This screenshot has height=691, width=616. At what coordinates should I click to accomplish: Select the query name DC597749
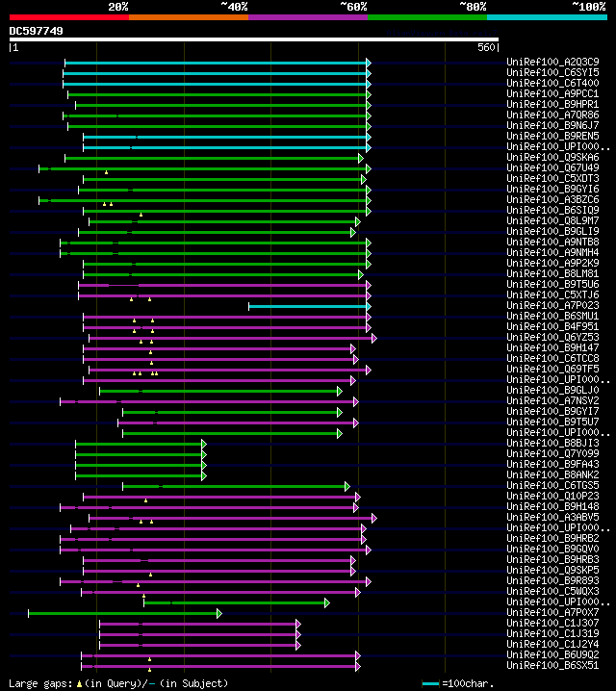point(37,31)
